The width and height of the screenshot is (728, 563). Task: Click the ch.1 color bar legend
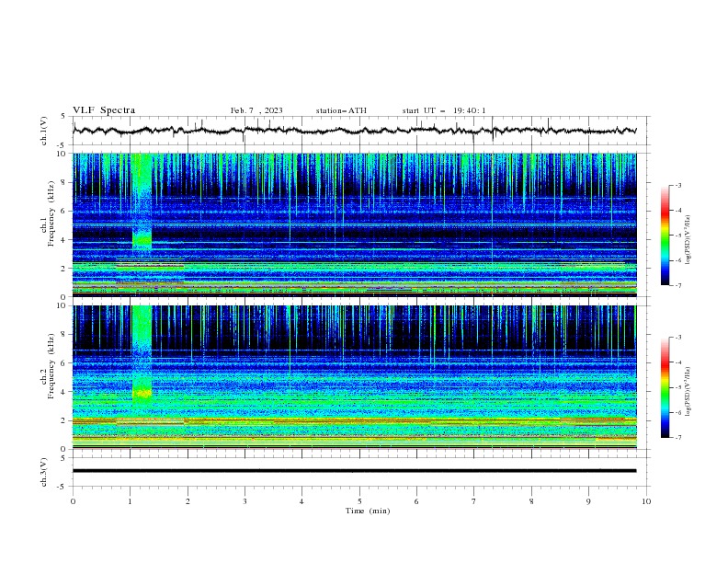tap(665, 236)
